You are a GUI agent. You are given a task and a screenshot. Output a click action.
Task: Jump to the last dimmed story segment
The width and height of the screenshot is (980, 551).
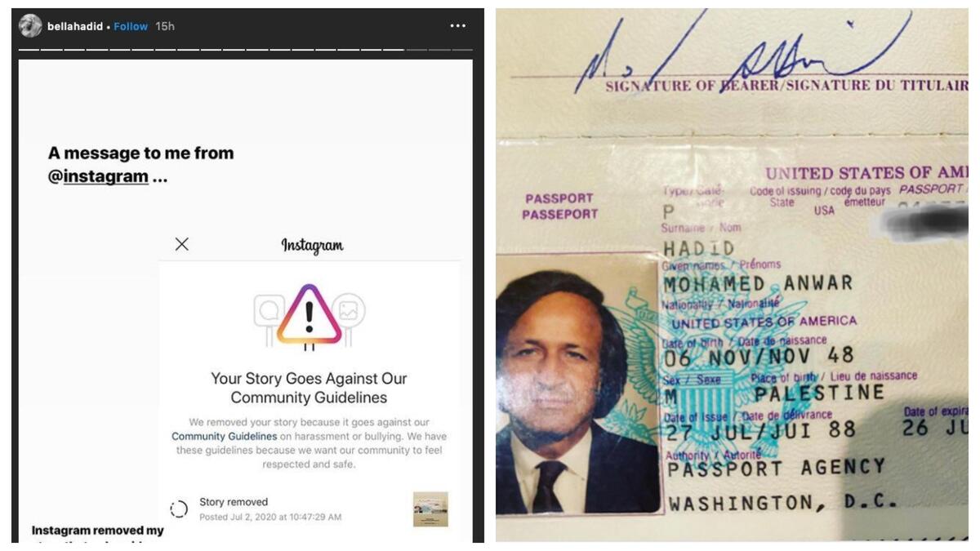coord(461,50)
